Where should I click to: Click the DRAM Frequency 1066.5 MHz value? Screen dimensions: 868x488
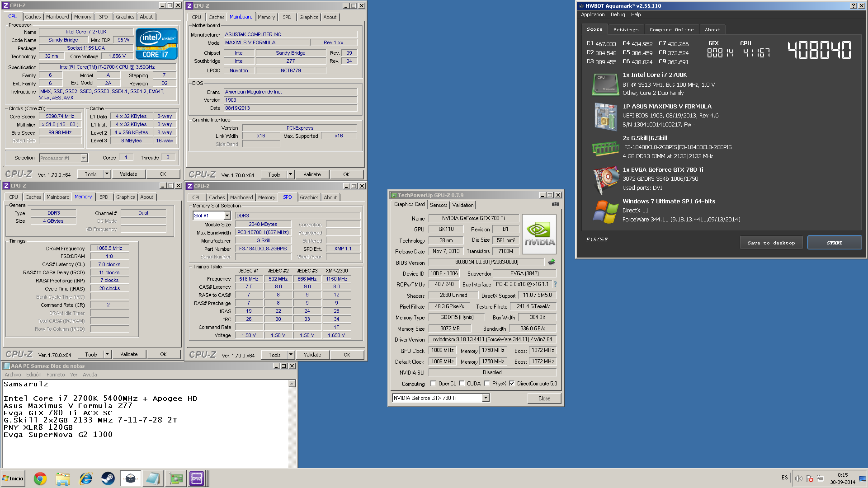pyautogui.click(x=109, y=248)
